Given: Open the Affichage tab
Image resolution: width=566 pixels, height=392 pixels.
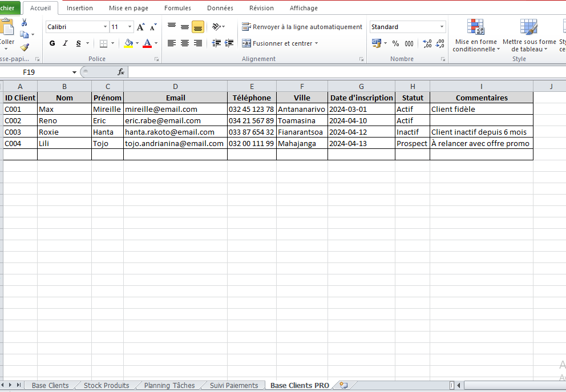Looking at the screenshot, I should click(x=304, y=8).
